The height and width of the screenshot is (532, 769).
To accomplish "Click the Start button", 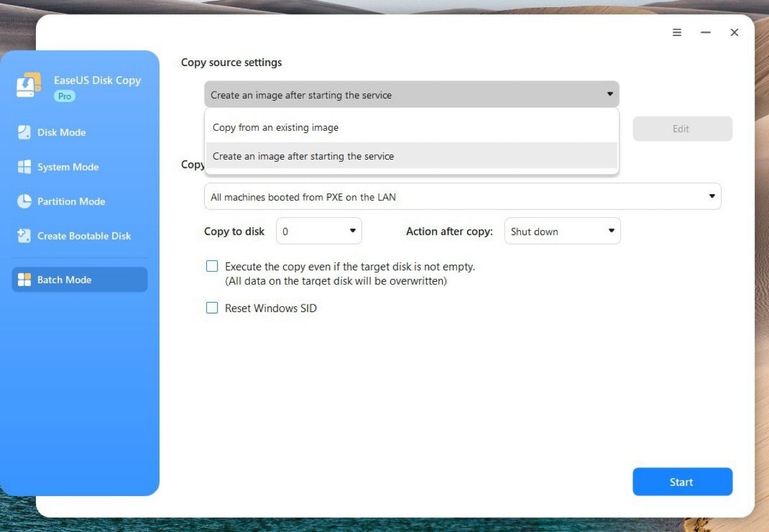I will 682,482.
